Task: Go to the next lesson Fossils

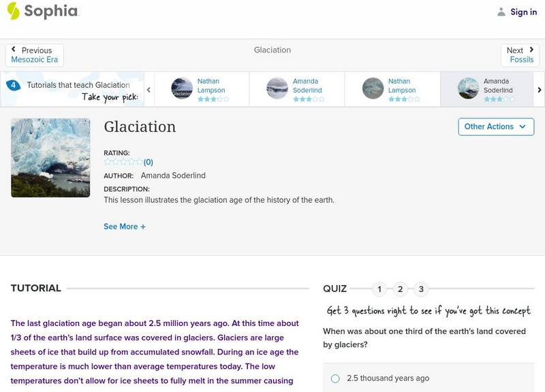Action: [520, 59]
